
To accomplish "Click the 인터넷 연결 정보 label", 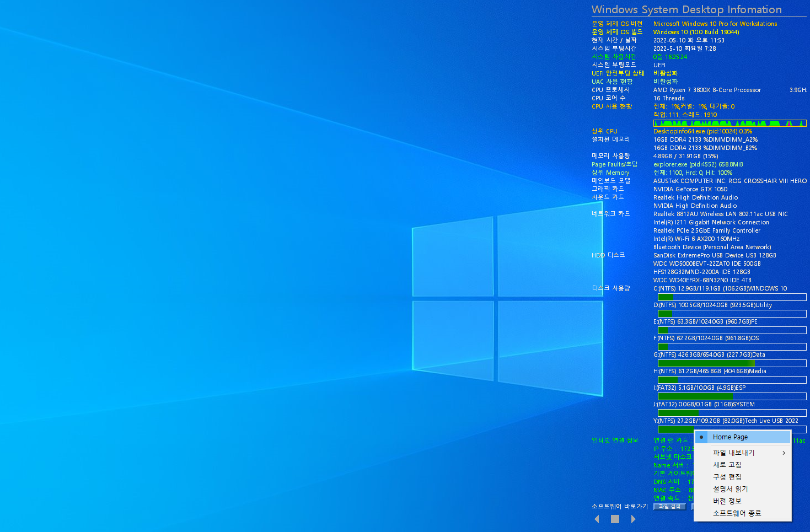I will tap(615, 440).
